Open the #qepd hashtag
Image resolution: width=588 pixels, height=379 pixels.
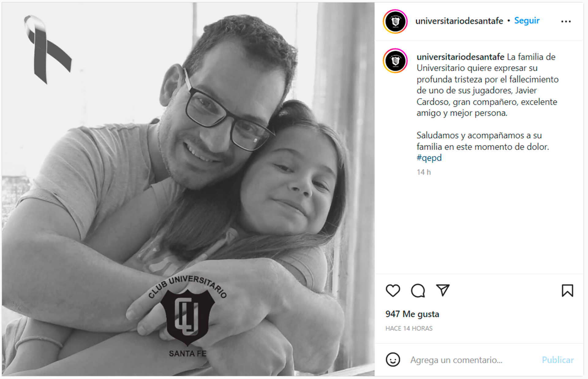point(429,158)
